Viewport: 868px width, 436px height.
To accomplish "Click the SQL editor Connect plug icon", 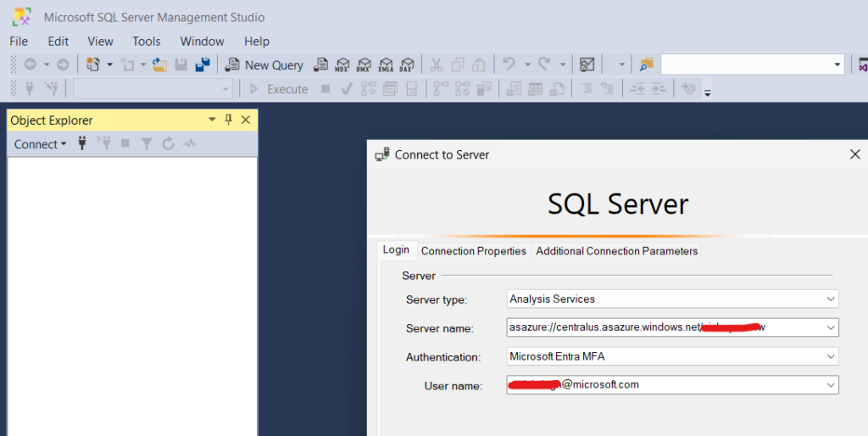I will click(x=30, y=88).
